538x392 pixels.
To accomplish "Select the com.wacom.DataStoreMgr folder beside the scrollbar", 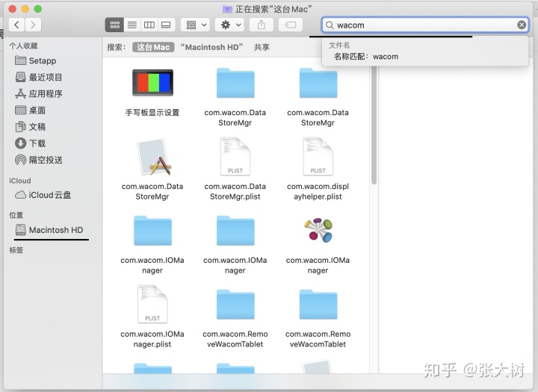I will 318,83.
